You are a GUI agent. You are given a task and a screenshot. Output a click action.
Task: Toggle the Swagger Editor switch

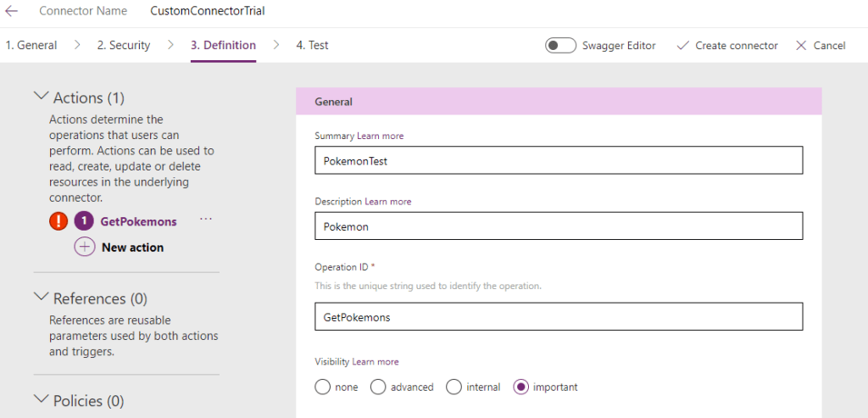(x=560, y=46)
